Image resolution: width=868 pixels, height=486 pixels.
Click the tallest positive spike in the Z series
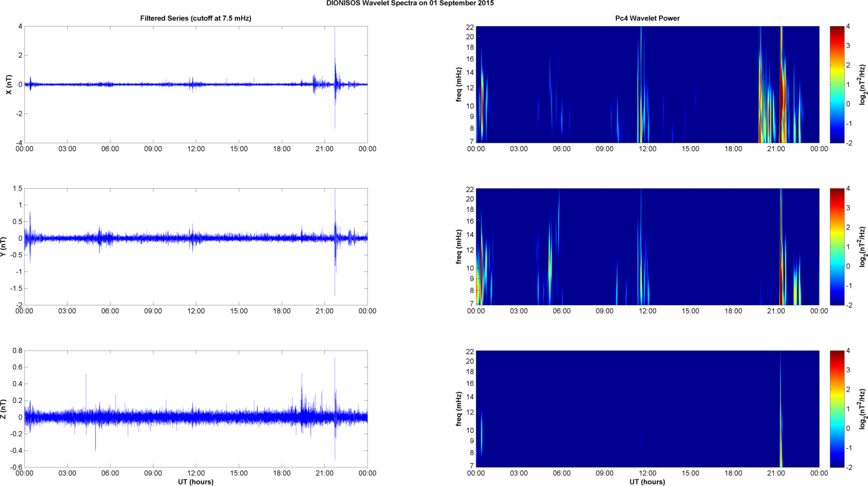[335, 387]
